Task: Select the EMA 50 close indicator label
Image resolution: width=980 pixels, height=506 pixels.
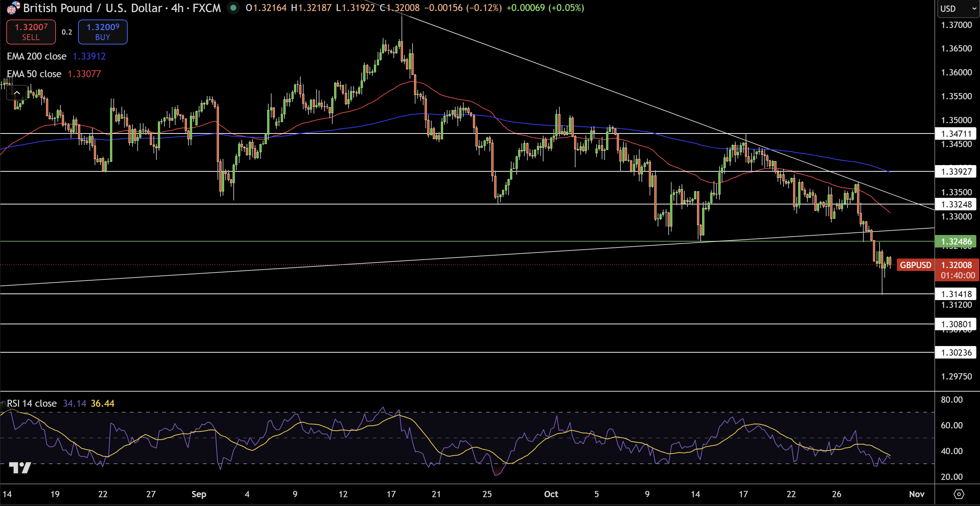Action: (x=34, y=74)
